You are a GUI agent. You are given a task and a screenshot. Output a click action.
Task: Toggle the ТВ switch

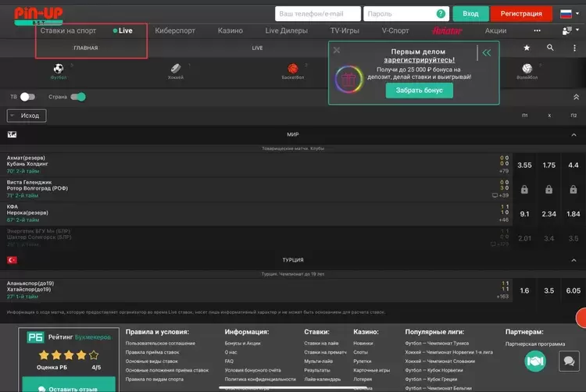point(27,97)
